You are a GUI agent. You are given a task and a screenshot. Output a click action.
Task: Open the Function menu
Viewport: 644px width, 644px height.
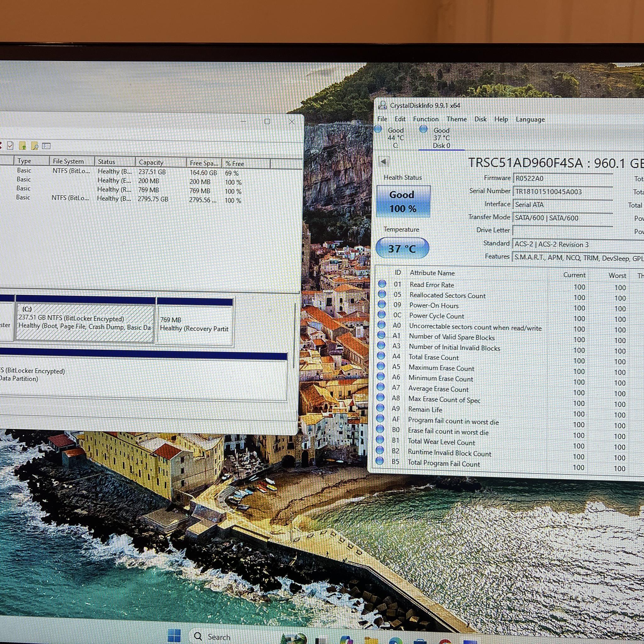coord(426,119)
